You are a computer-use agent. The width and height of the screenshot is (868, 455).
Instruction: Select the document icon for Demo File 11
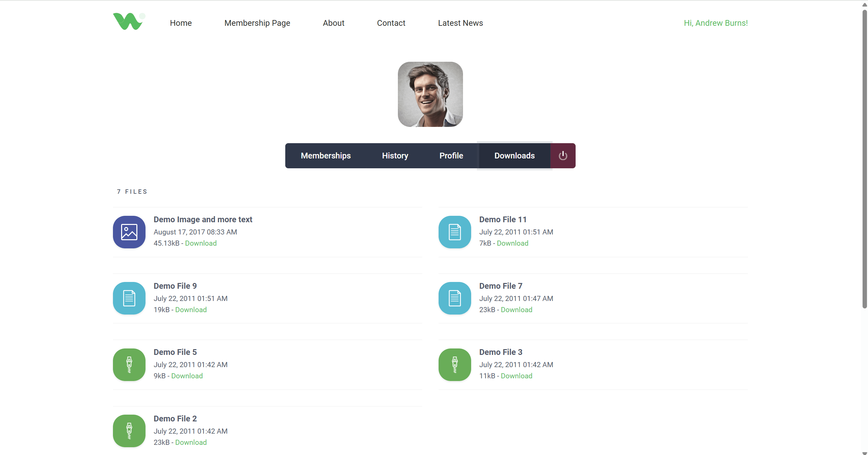455,232
